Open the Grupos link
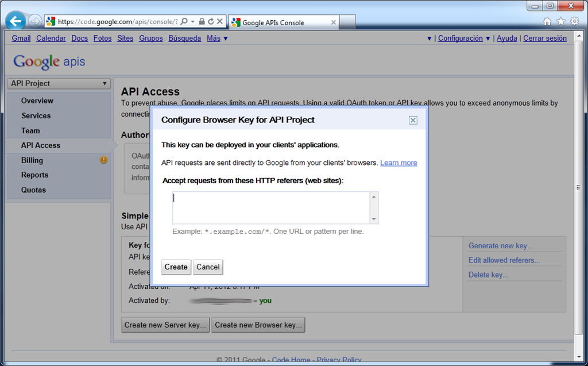The image size is (588, 366). 151,38
